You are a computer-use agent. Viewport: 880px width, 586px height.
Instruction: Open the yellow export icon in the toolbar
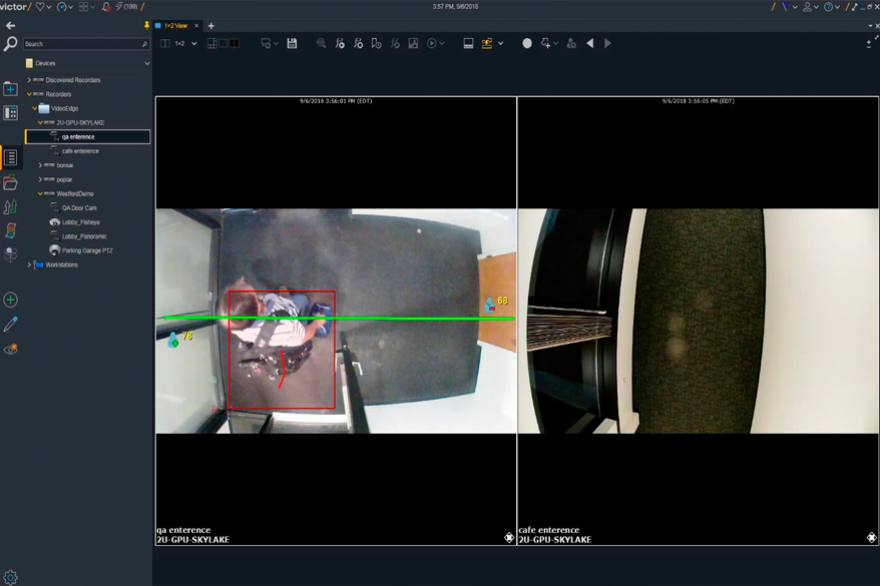coord(487,44)
